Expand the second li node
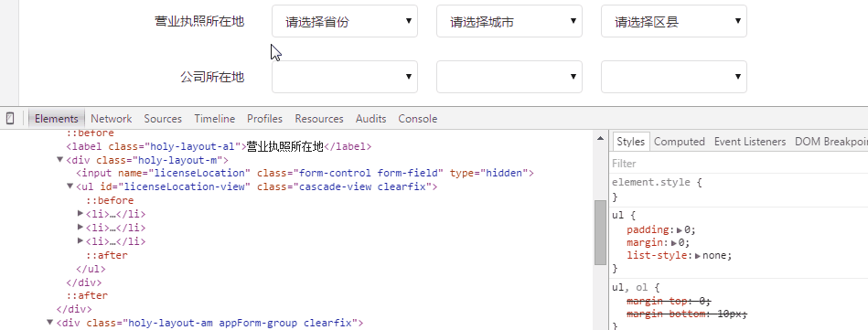This screenshot has height=330, width=868. point(80,227)
